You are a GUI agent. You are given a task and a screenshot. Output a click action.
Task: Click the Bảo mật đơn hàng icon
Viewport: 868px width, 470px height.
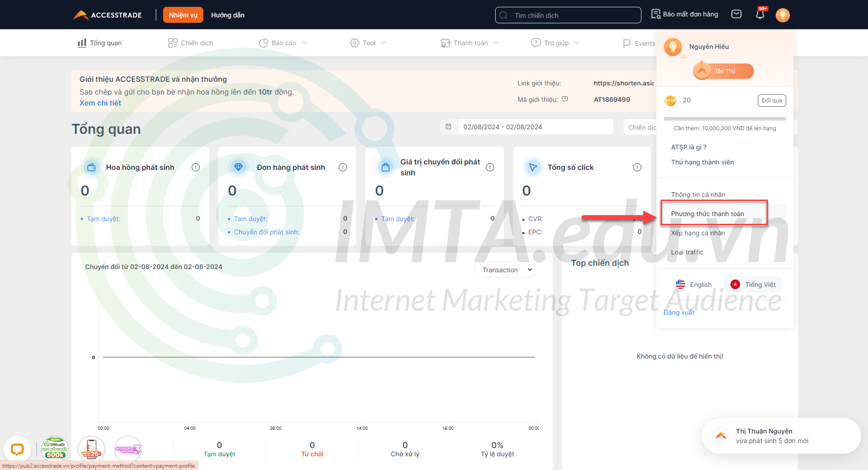(656, 14)
